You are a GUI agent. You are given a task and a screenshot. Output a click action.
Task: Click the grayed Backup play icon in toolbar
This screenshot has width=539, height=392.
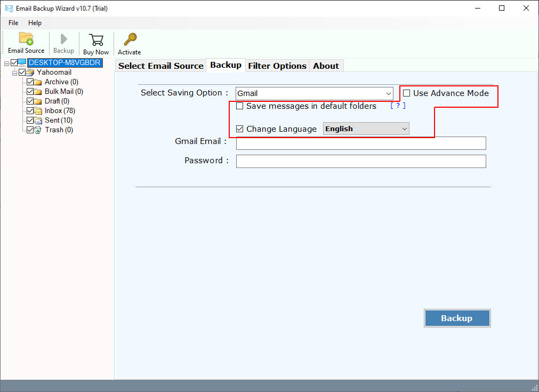pos(63,39)
